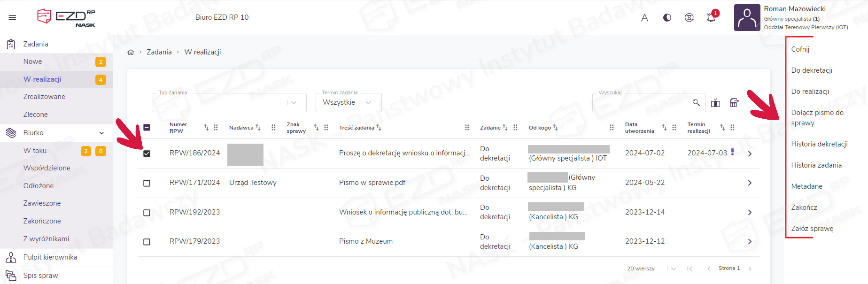Open the 'Termin zadania' dropdown
The height and width of the screenshot is (284, 868).
(348, 102)
